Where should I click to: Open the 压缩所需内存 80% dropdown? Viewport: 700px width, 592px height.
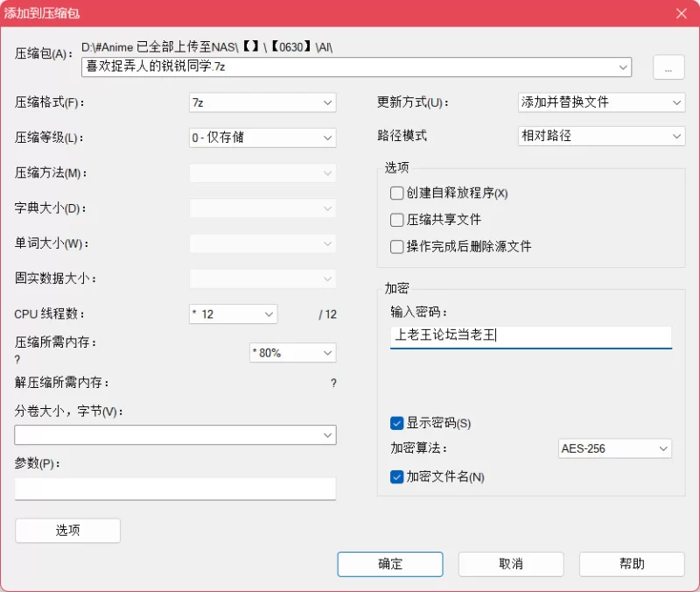click(292, 353)
